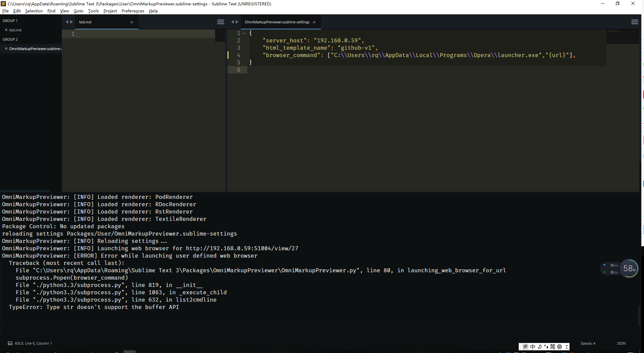
Task: Click the subprocess.Popen(browser_command) console line
Action: pyautogui.click(x=72, y=278)
